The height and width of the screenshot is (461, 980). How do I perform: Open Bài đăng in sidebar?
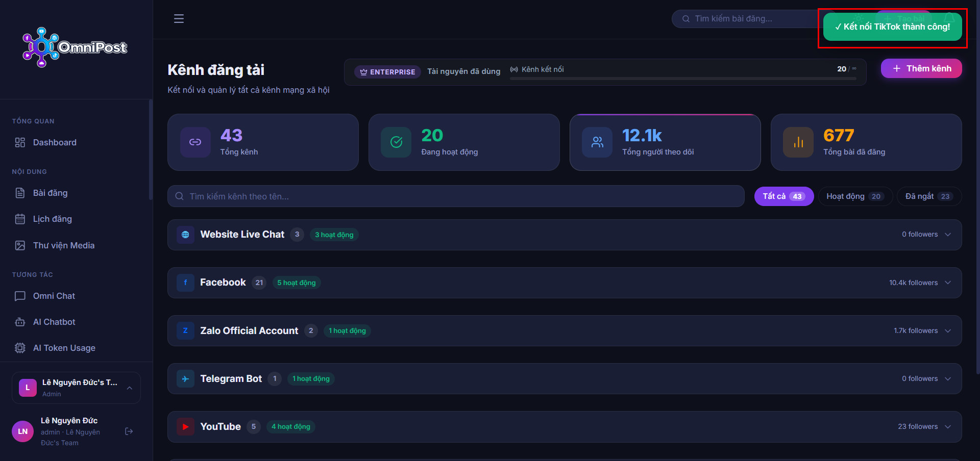point(76,193)
